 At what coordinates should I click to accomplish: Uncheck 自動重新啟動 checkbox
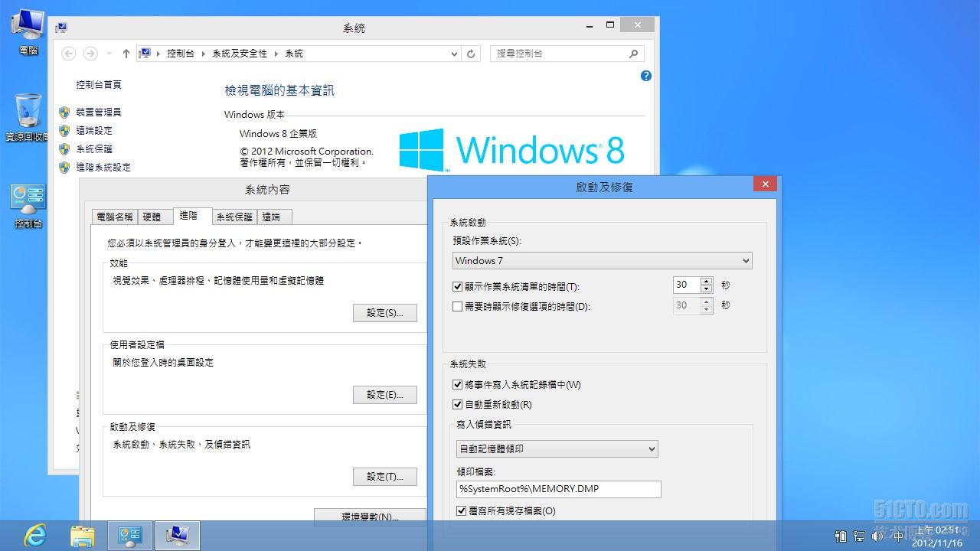pyautogui.click(x=458, y=405)
